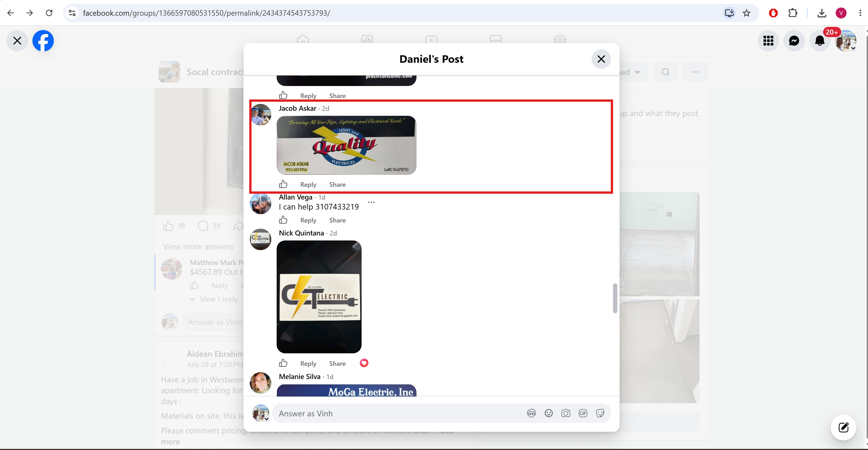Switch commenting identity via answer box avatar

[261, 413]
